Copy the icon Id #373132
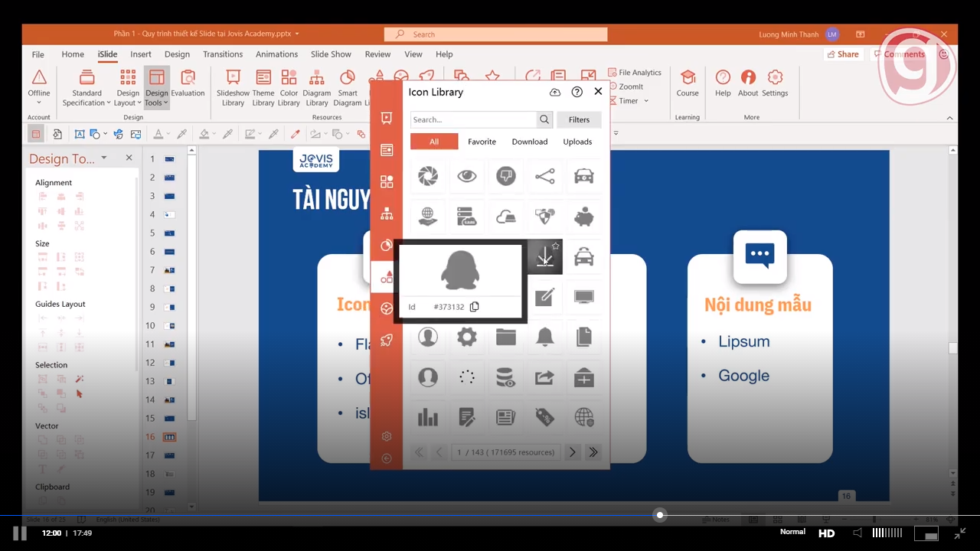The image size is (980, 551). [x=474, y=307]
